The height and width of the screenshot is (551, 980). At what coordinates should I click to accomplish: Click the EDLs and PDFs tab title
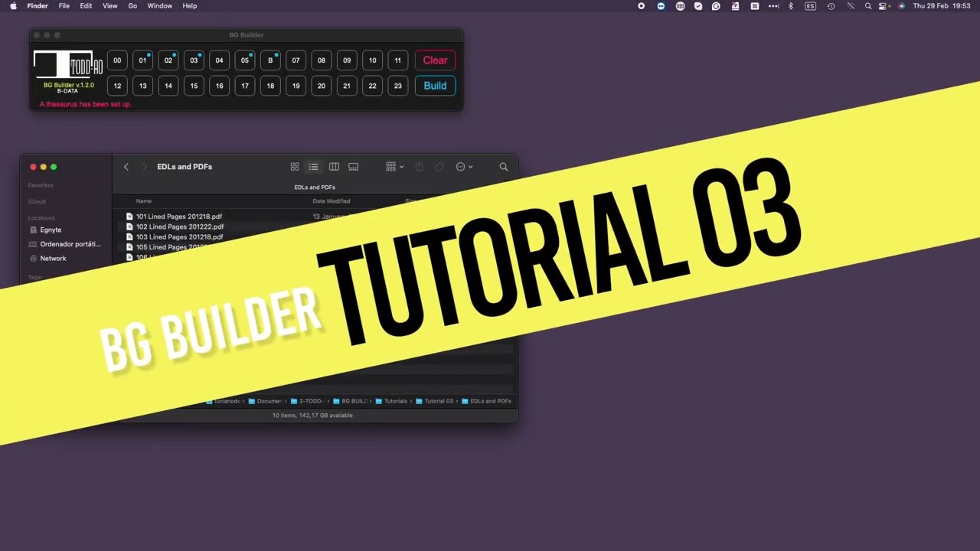(315, 187)
